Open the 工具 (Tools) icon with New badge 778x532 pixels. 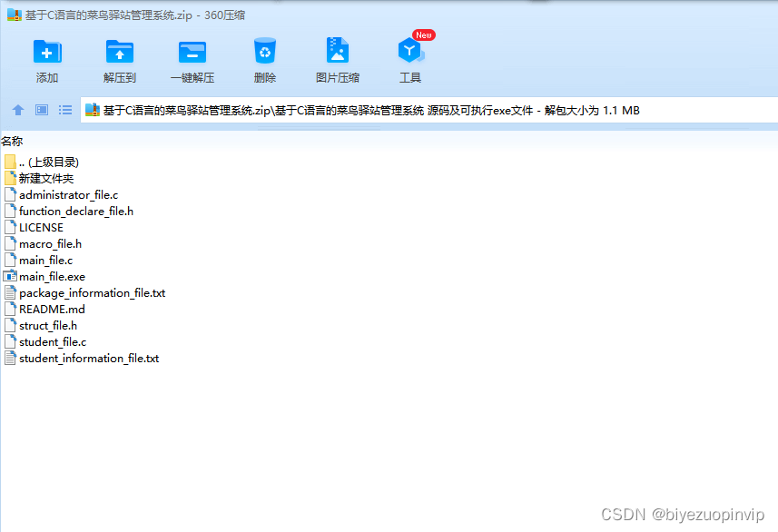point(411,50)
